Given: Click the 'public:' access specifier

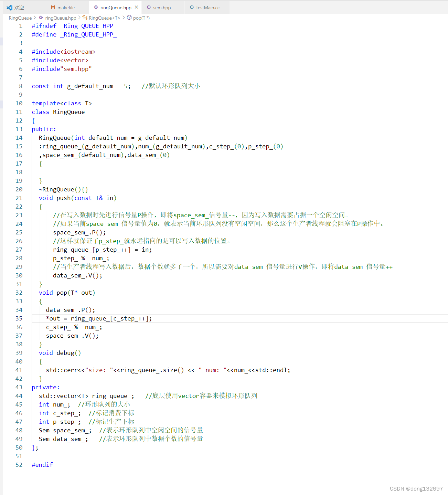Looking at the screenshot, I should tap(44, 129).
